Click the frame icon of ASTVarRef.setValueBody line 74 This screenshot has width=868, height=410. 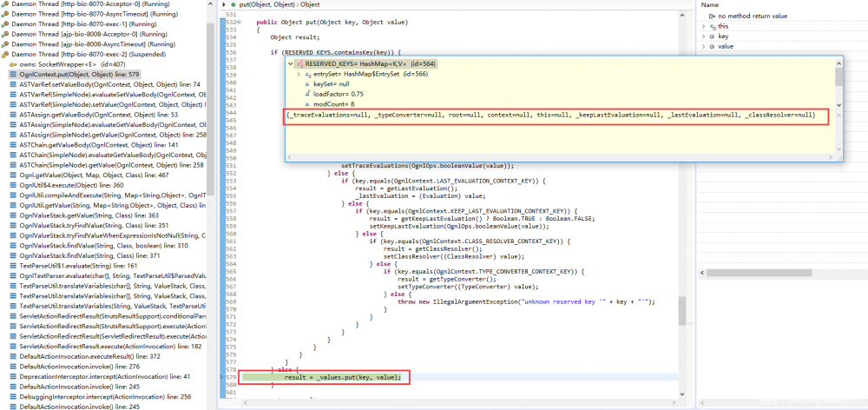[13, 84]
